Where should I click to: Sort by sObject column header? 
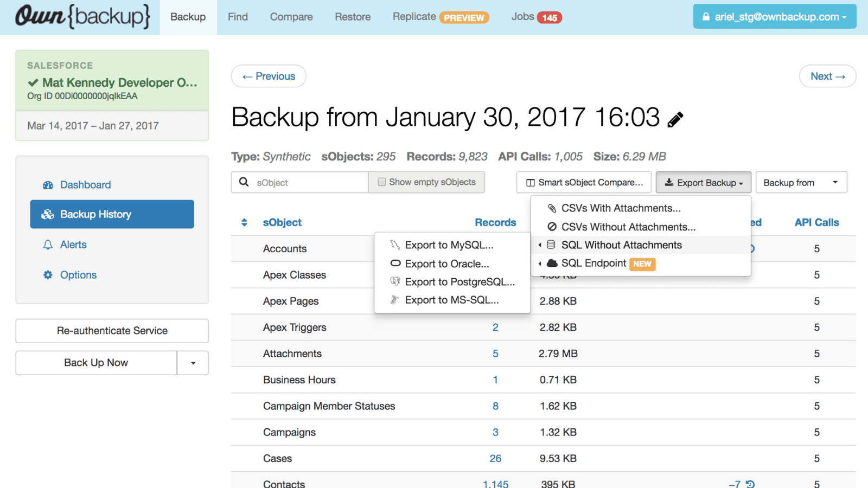[282, 222]
